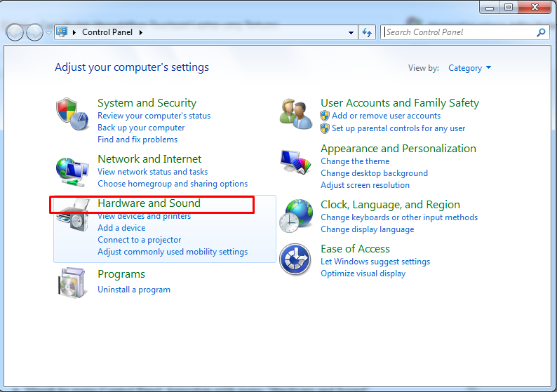Click Back up your computer

tap(141, 128)
